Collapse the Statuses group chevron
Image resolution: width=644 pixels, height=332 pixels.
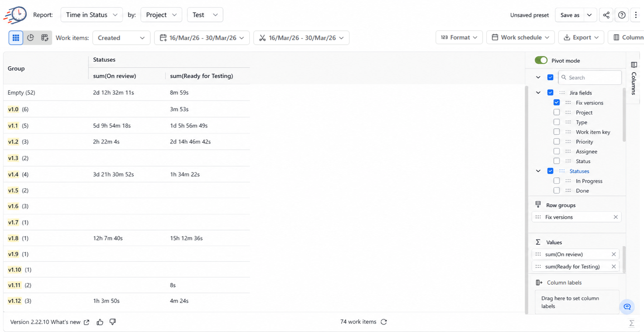(x=538, y=171)
